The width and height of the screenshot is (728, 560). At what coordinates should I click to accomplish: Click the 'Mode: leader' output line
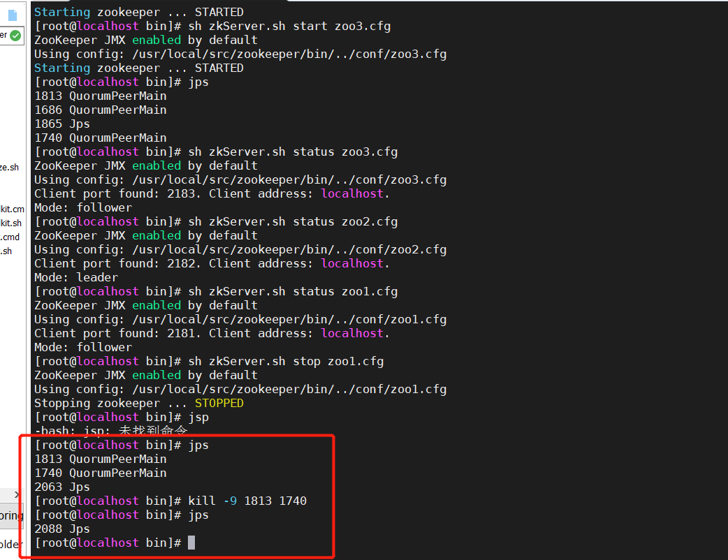76,277
